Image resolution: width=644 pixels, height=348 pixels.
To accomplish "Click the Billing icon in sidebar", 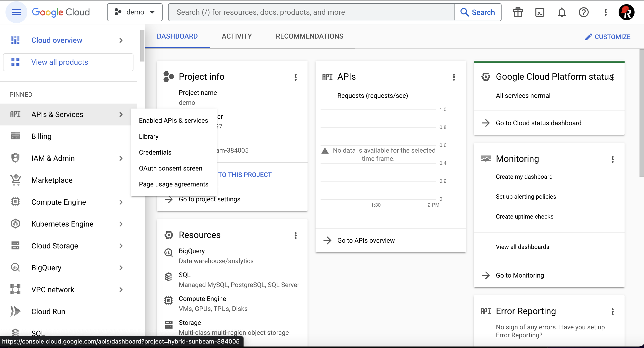I will click(15, 136).
